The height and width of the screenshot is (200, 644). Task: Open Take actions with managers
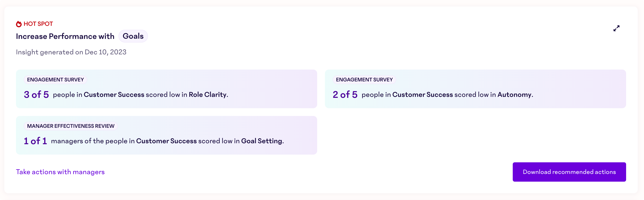pos(60,172)
